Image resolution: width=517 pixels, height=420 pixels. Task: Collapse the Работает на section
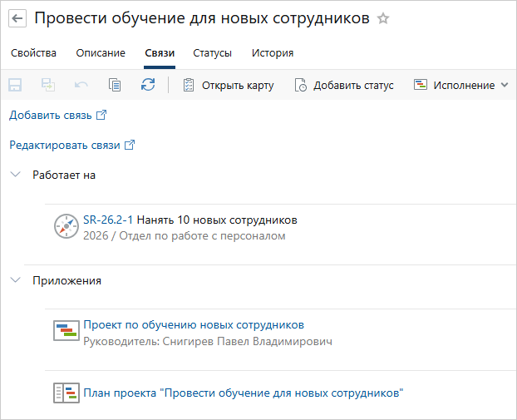[x=15, y=175]
